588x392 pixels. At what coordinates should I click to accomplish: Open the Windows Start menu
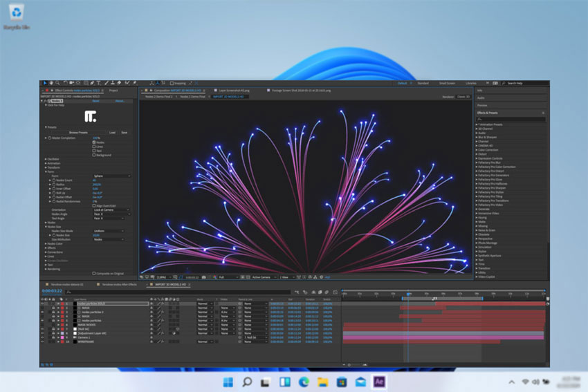point(228,382)
